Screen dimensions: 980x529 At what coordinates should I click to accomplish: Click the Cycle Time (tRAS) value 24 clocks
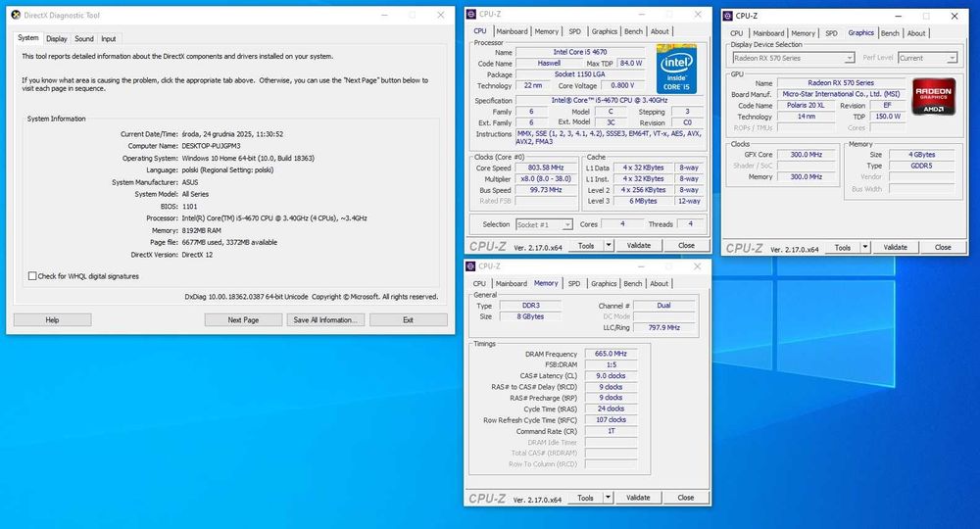(611, 409)
